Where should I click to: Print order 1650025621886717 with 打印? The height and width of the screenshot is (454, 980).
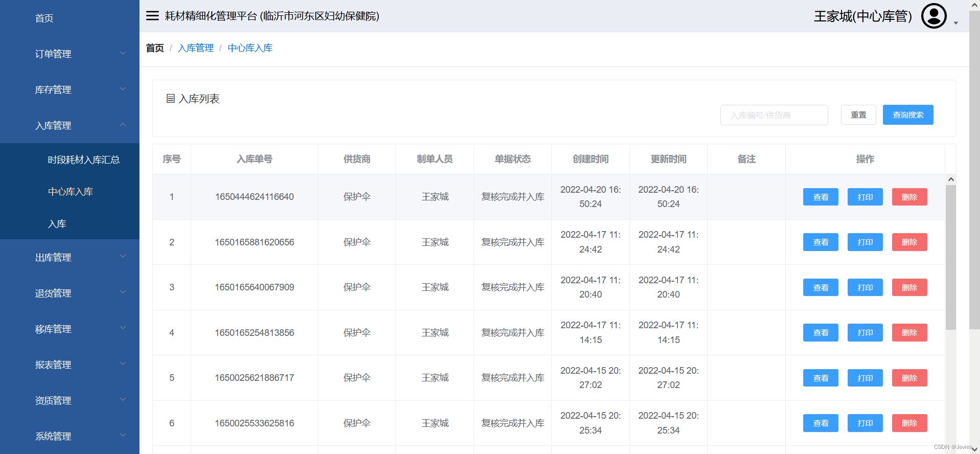click(865, 378)
